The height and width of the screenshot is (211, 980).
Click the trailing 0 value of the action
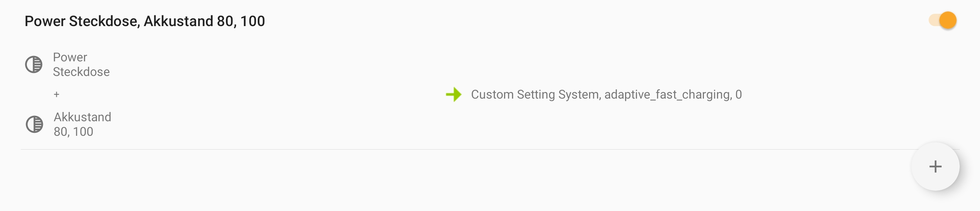tap(739, 95)
